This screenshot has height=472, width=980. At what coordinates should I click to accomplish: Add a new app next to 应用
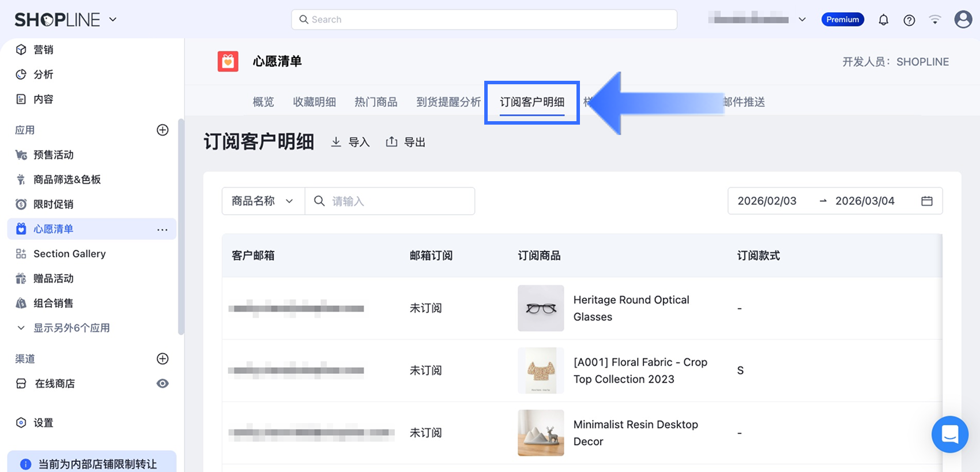pyautogui.click(x=163, y=130)
